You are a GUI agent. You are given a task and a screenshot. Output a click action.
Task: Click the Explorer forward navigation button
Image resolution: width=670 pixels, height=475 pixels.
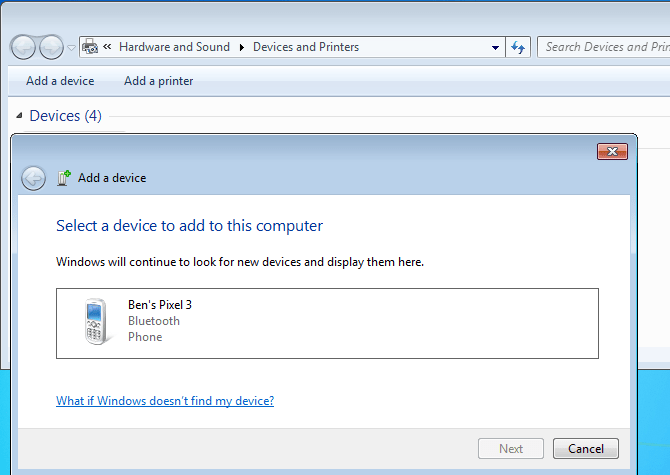pos(51,47)
